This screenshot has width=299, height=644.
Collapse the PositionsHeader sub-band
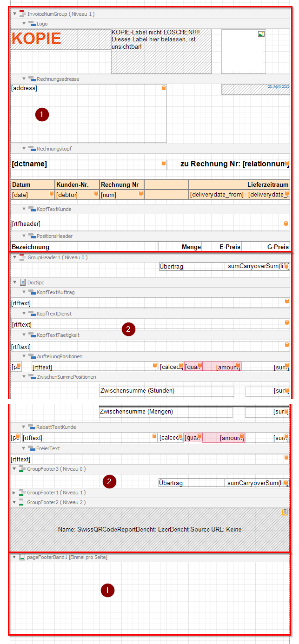pos(24,236)
